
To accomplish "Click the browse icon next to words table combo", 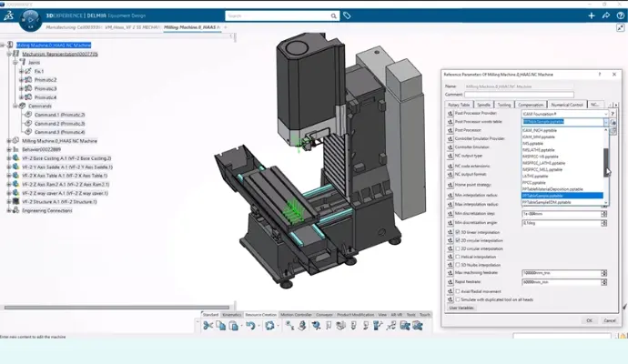I will pos(613,122).
